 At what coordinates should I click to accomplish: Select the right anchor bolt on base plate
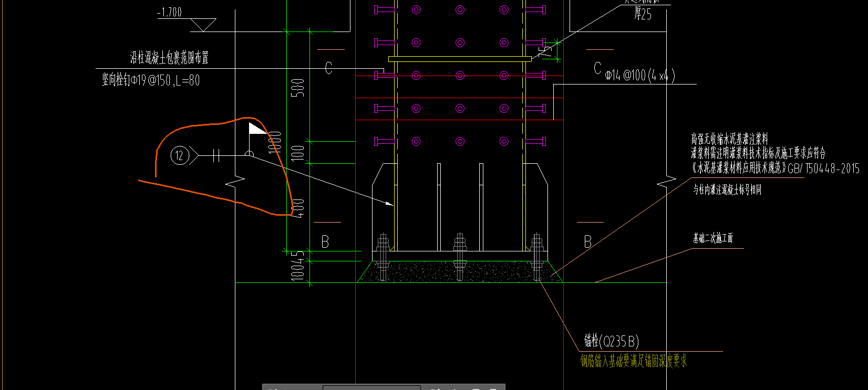pos(537,257)
